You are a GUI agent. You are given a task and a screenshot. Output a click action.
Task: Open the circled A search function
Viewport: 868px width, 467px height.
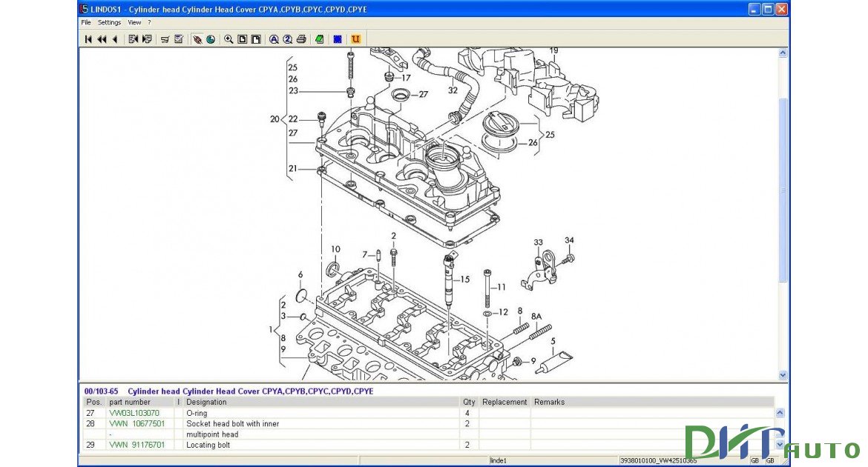pos(274,39)
